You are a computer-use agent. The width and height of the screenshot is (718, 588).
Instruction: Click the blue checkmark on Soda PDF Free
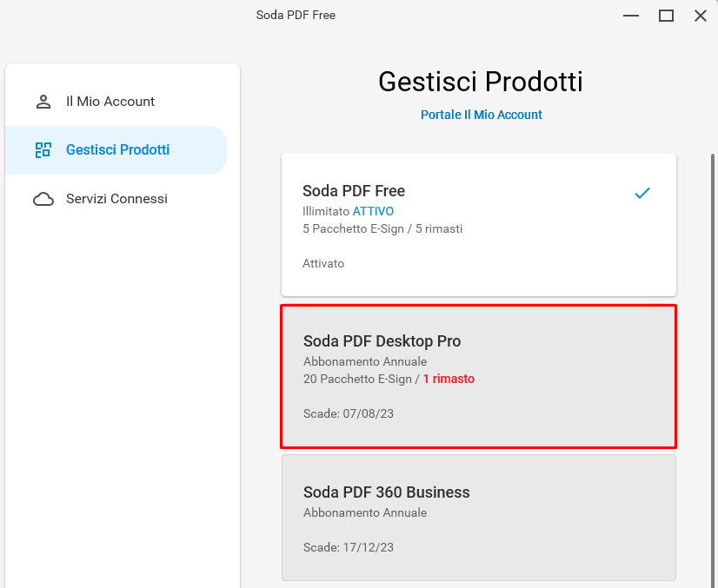(x=642, y=193)
